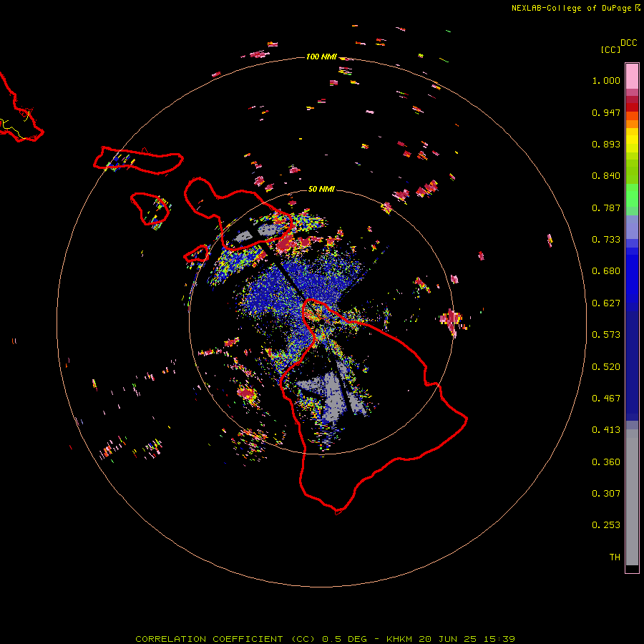Click the Correlation Coefficient KHKM caption
644x644 pixels.
click(325, 639)
